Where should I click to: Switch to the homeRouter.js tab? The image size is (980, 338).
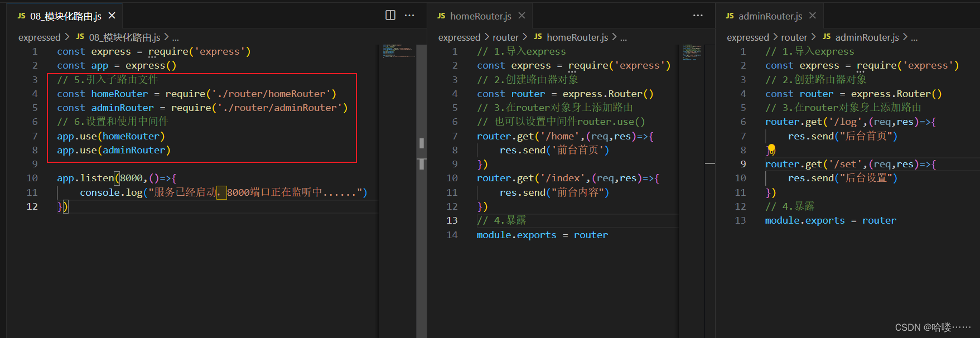[480, 16]
